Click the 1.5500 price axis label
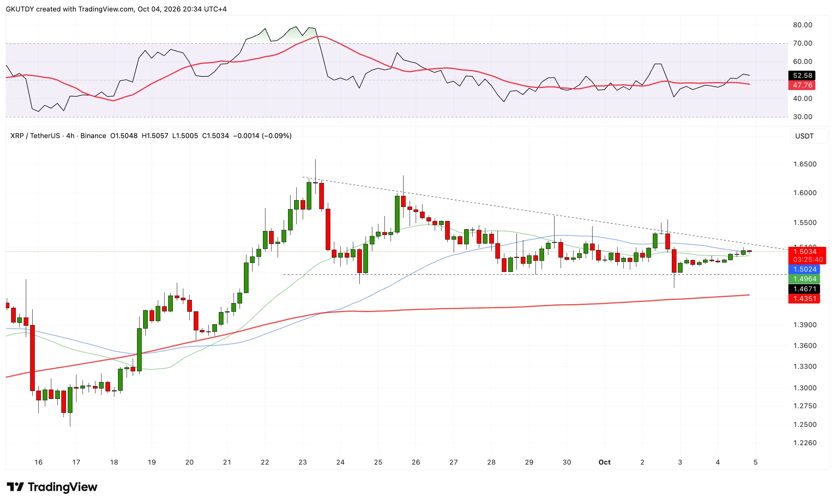Viewport: 835px width, 504px height. (x=805, y=222)
